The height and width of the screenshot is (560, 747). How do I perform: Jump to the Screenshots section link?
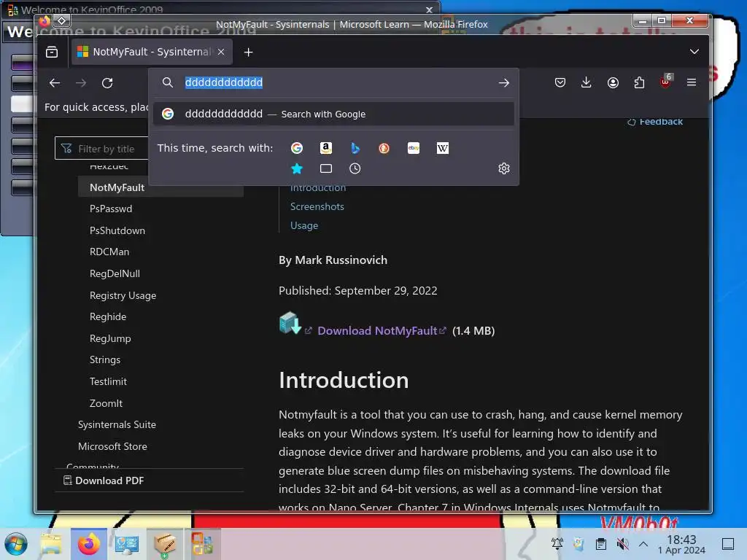click(317, 206)
